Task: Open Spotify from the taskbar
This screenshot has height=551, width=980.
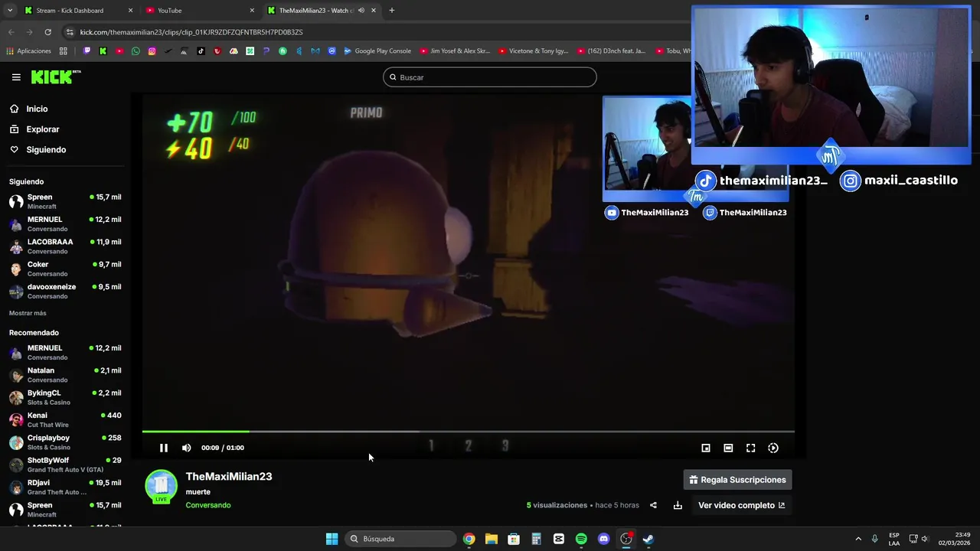Action: (x=581, y=539)
